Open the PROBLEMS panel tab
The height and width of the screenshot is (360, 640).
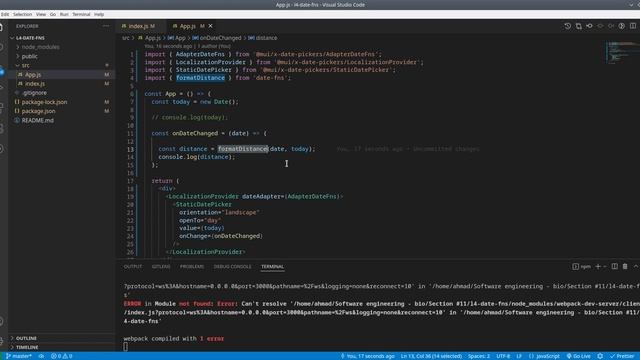192,267
